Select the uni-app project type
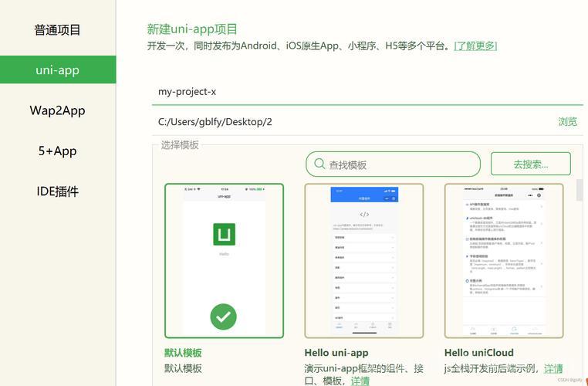588x386 pixels. coord(58,69)
